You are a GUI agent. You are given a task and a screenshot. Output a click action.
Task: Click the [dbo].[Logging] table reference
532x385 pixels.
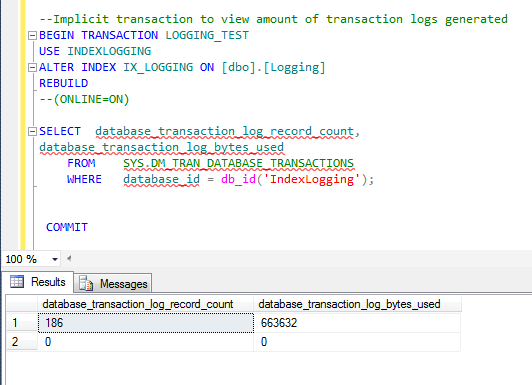coord(273,68)
